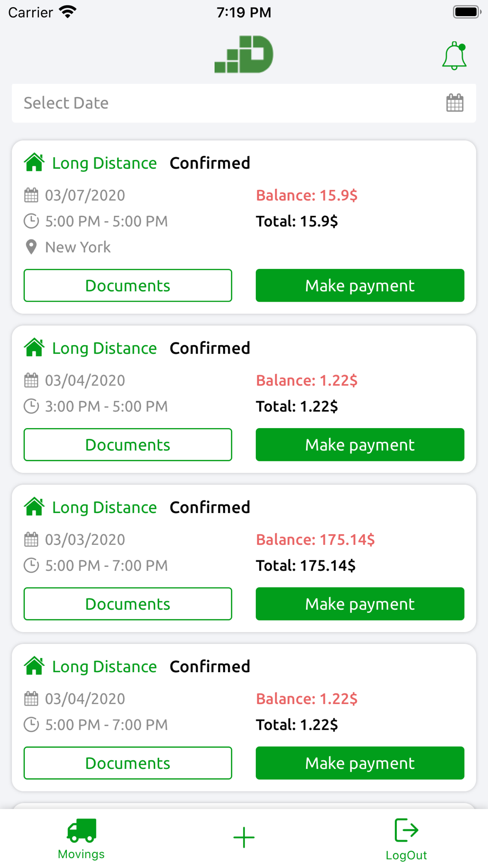
Task: Click the Select Date input field
Action: pos(244,103)
